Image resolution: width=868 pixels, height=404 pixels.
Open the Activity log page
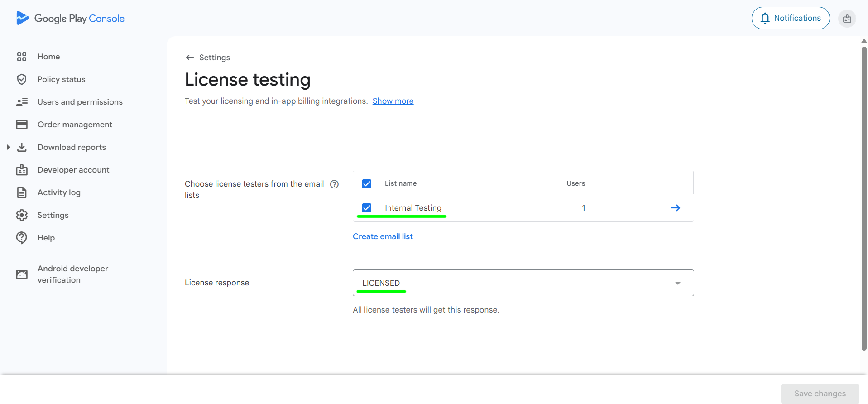click(x=59, y=192)
